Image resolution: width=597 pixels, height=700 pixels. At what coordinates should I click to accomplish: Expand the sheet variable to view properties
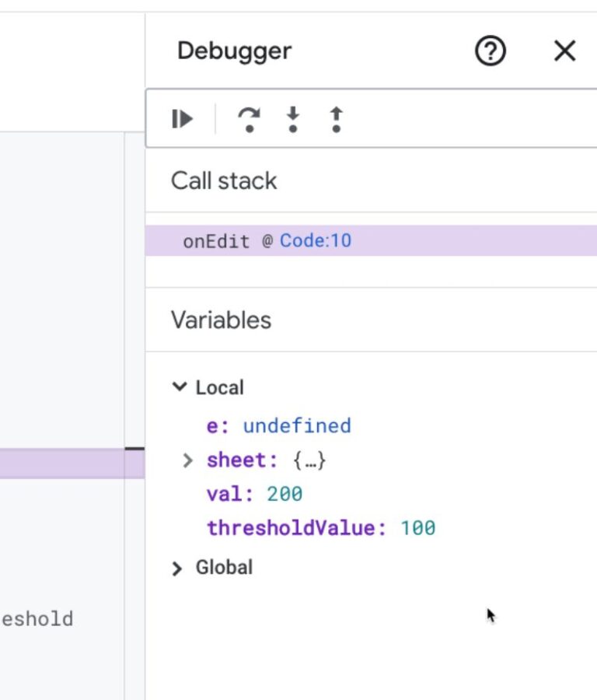(187, 460)
